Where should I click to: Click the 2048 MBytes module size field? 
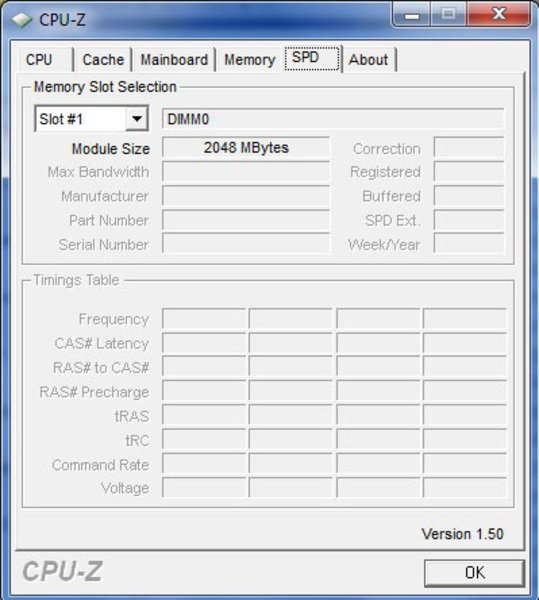pos(246,148)
